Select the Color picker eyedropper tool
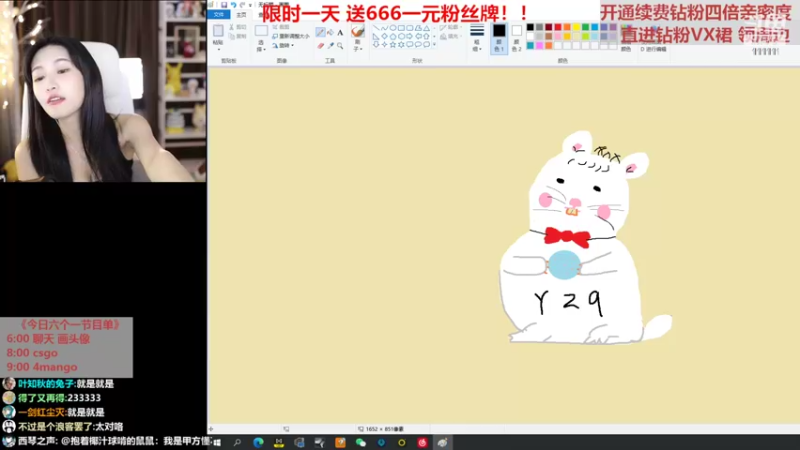This screenshot has width=800, height=450. [x=331, y=45]
